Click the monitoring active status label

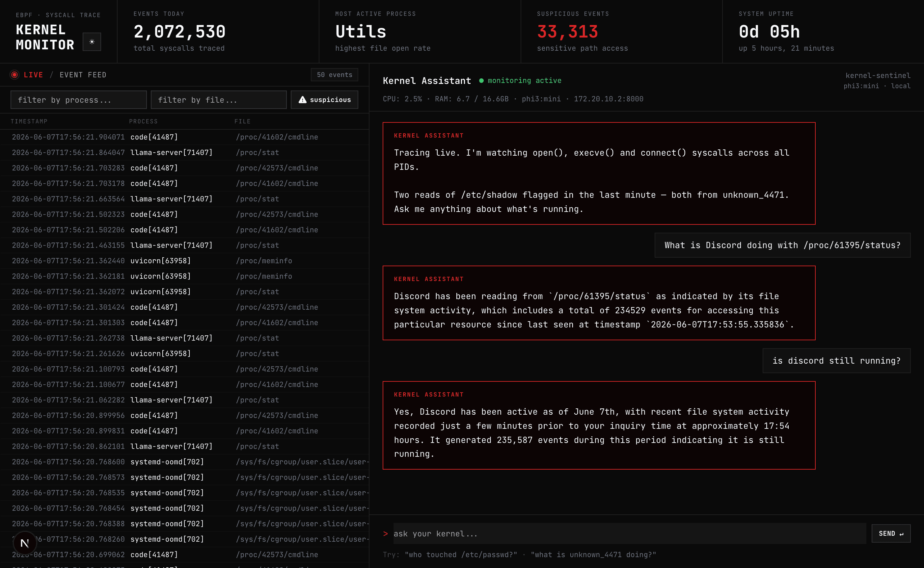tap(525, 80)
